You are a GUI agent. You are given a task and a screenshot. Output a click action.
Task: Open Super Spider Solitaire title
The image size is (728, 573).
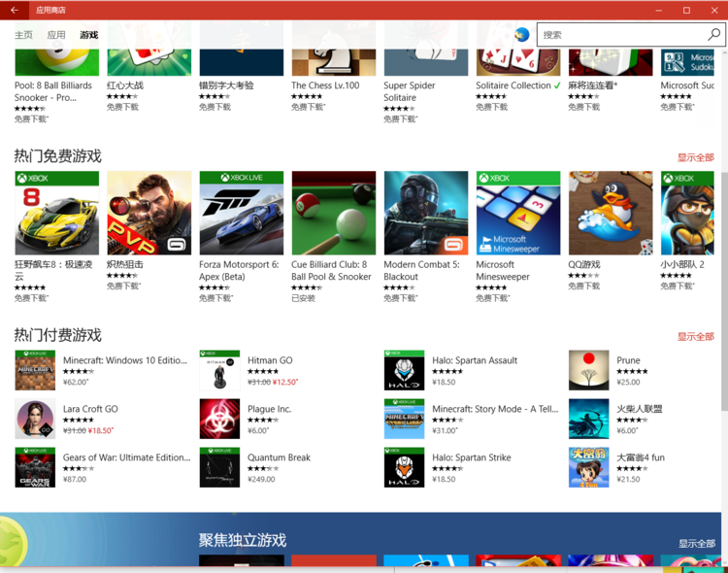[409, 91]
